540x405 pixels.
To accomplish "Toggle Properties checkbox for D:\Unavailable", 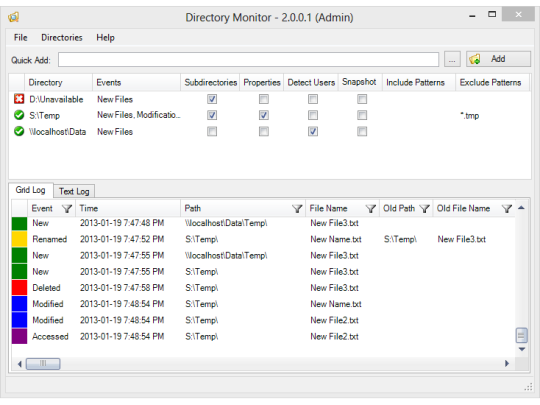I will pos(264,99).
